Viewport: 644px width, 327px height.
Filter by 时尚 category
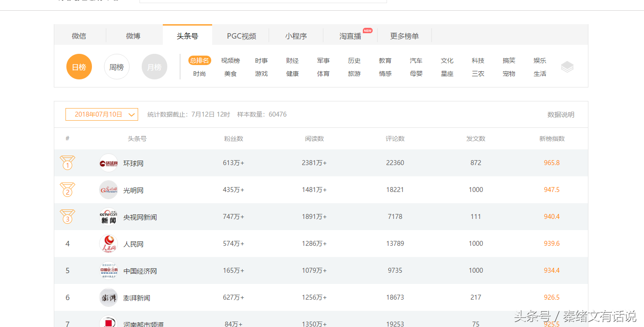(x=200, y=74)
